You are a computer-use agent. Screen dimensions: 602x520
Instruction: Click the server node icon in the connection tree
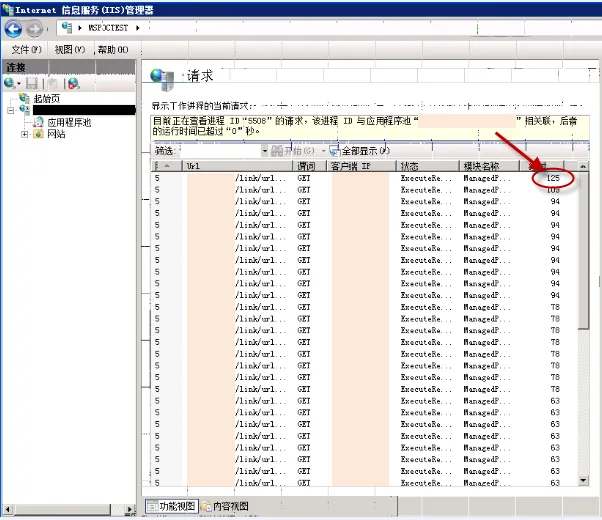pyautogui.click(x=25, y=110)
